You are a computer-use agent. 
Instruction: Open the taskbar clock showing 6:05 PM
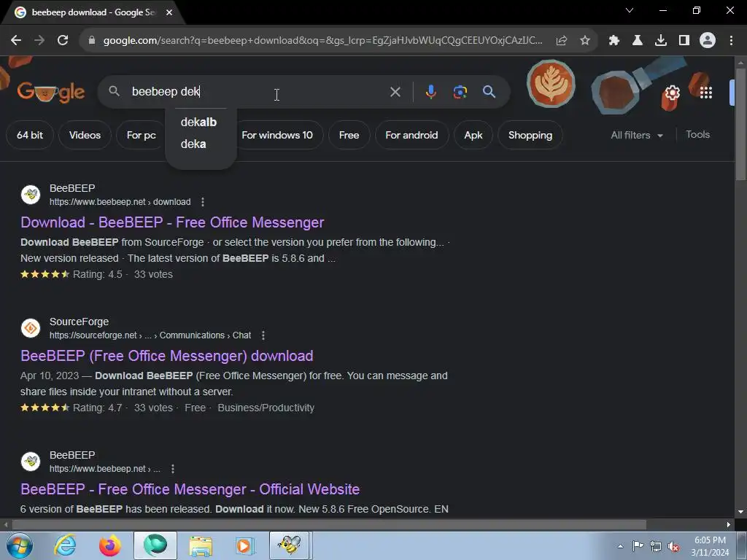(710, 546)
